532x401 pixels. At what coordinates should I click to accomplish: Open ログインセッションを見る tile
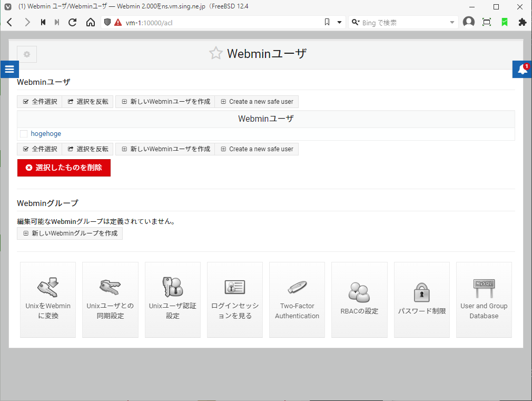[235, 300]
